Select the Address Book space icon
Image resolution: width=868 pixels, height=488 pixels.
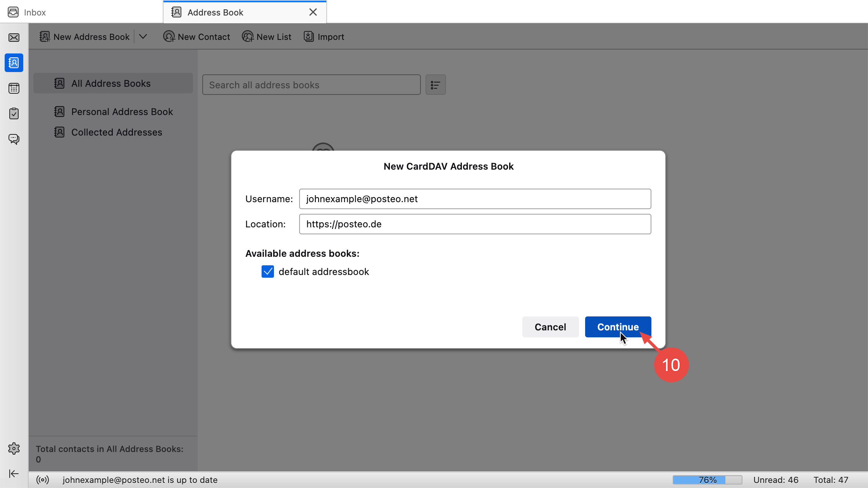(x=14, y=63)
